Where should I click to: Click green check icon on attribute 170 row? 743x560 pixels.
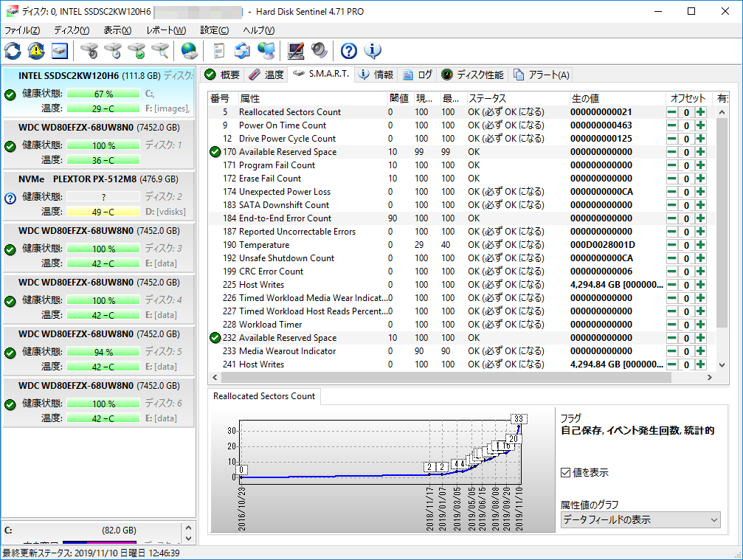[215, 152]
